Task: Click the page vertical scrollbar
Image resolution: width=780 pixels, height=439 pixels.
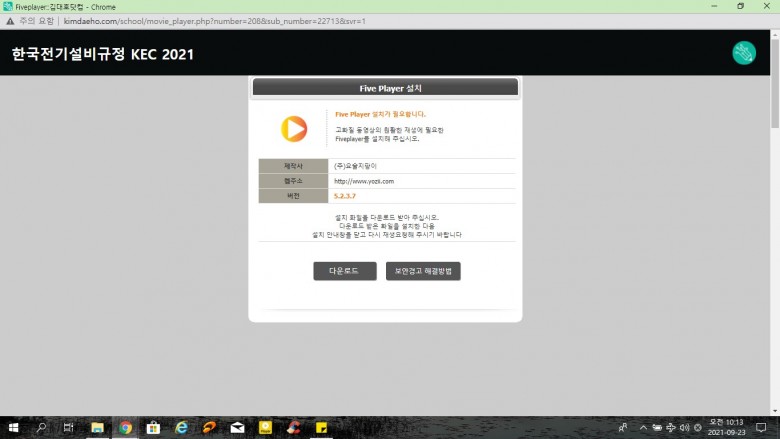Action: tap(774, 100)
